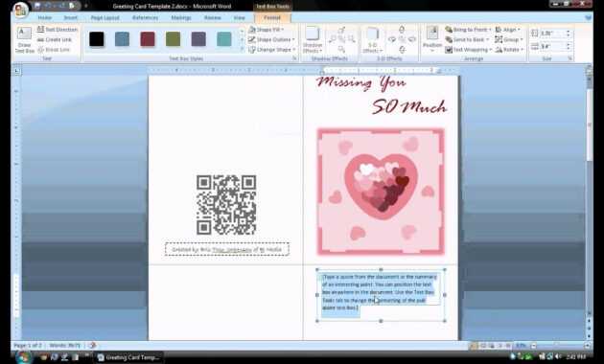Open the Align dropdown
Viewport: 604px width, 364px height.
508,30
